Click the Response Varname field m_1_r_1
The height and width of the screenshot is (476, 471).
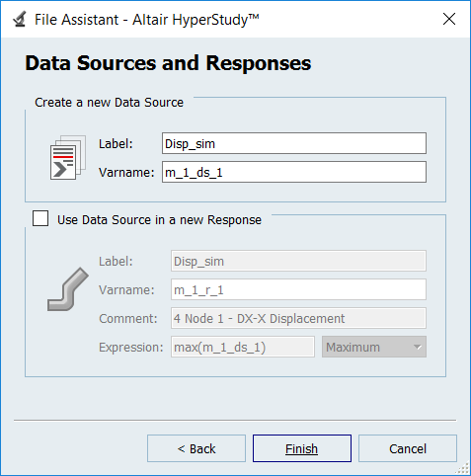(298, 289)
